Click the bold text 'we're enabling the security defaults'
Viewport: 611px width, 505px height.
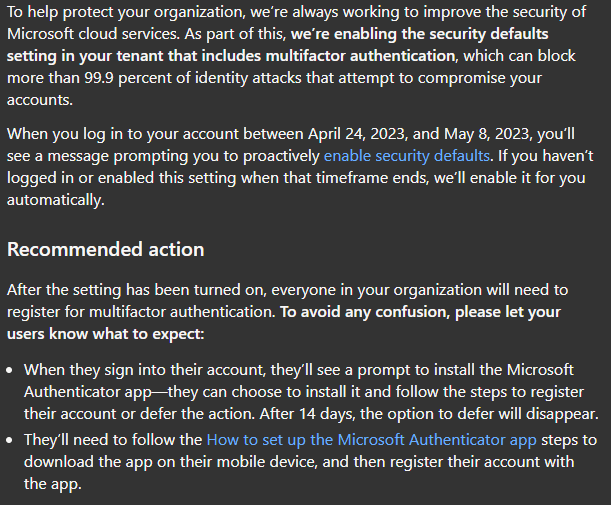point(420,34)
